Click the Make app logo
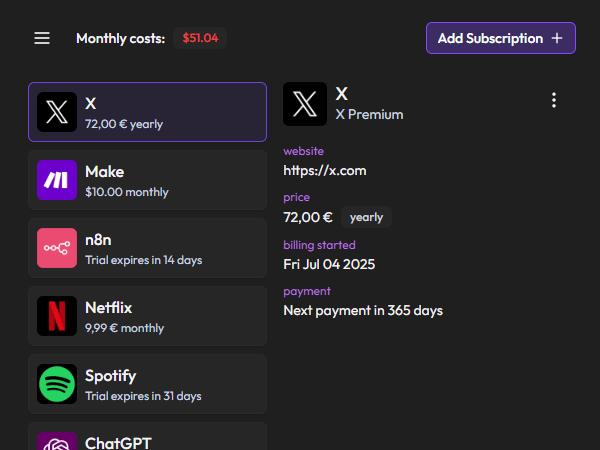600x450 pixels. [57, 180]
